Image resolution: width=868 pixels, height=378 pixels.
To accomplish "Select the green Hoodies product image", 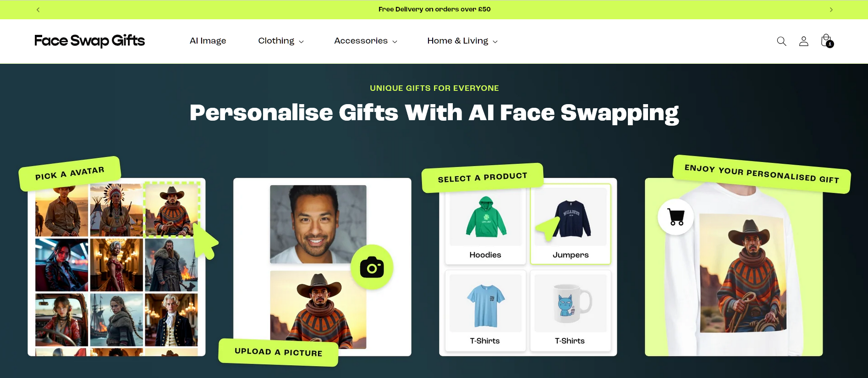I will point(486,216).
